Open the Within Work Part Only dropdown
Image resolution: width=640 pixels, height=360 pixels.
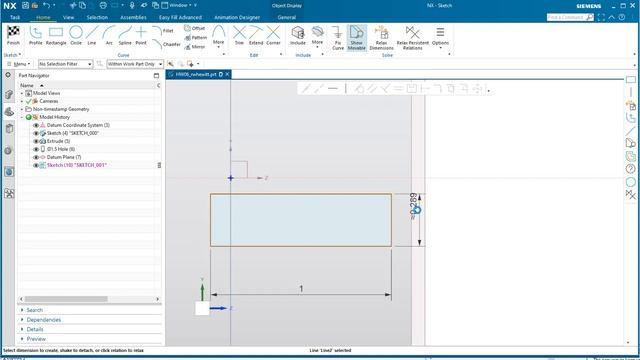[x=135, y=64]
